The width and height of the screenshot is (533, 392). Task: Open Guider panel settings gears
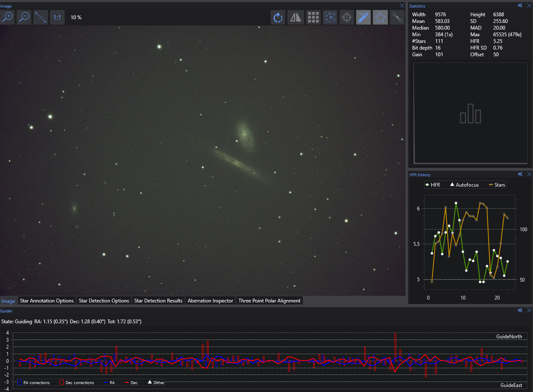click(x=520, y=310)
